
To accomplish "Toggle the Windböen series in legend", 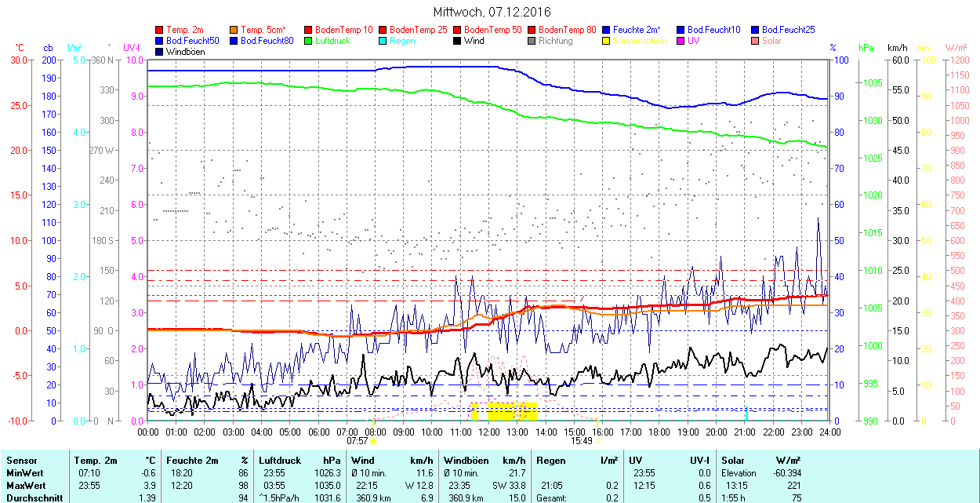I will (x=182, y=52).
